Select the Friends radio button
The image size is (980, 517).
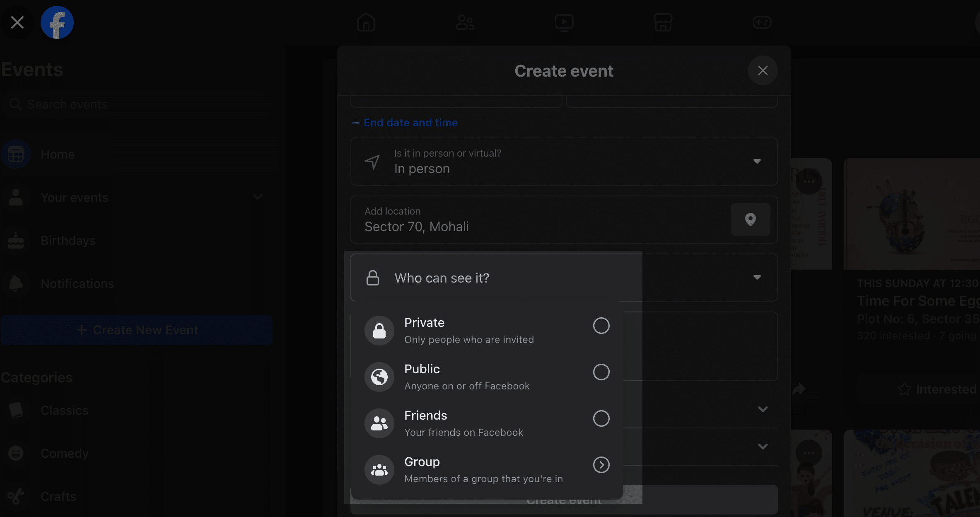tap(600, 417)
